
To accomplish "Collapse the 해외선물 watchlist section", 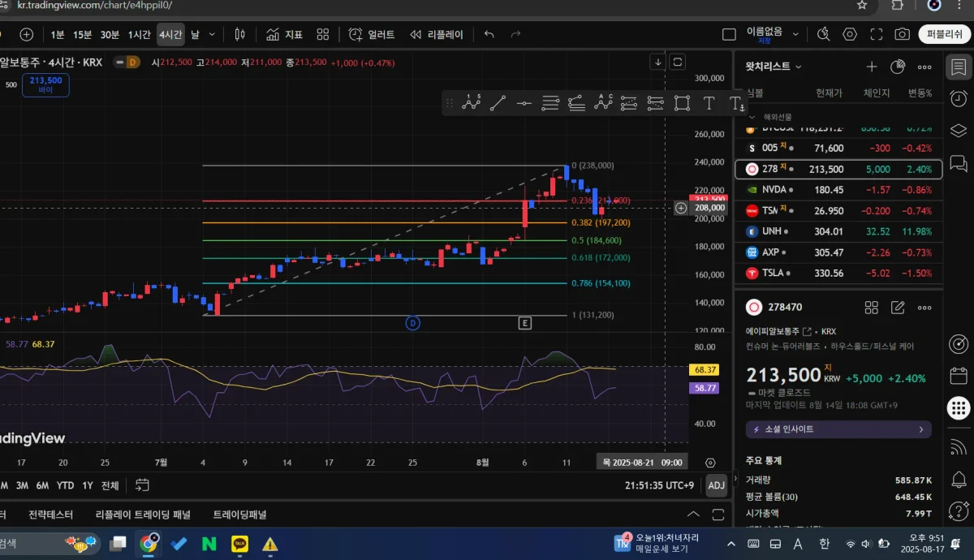I will click(x=752, y=117).
